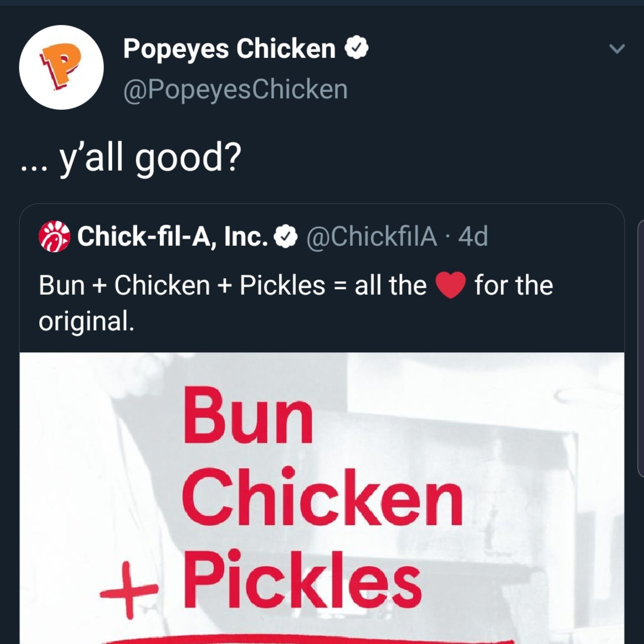
Task: Open the Popeyes Chicken display name
Action: (229, 49)
